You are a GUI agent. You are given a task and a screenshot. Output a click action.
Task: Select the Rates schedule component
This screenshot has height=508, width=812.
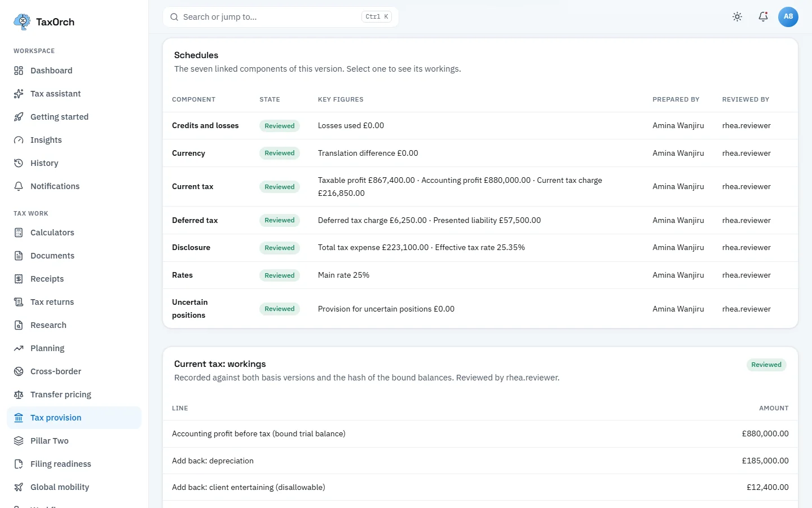coord(182,275)
